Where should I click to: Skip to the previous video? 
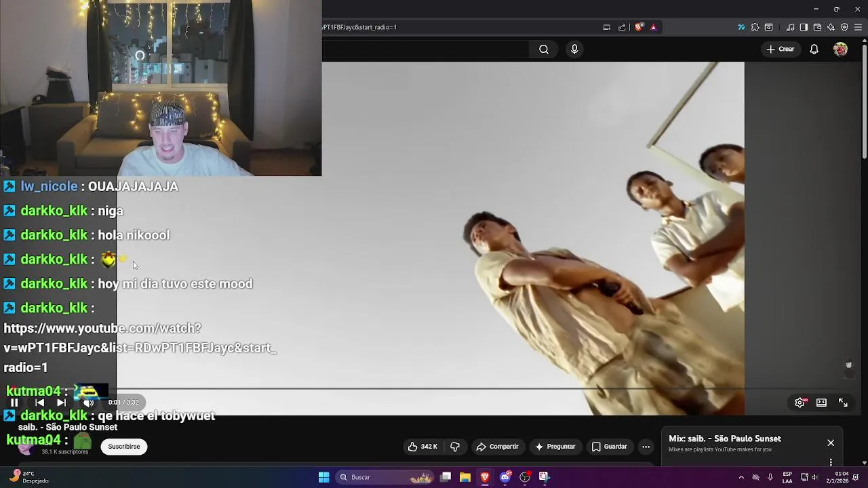(x=39, y=403)
